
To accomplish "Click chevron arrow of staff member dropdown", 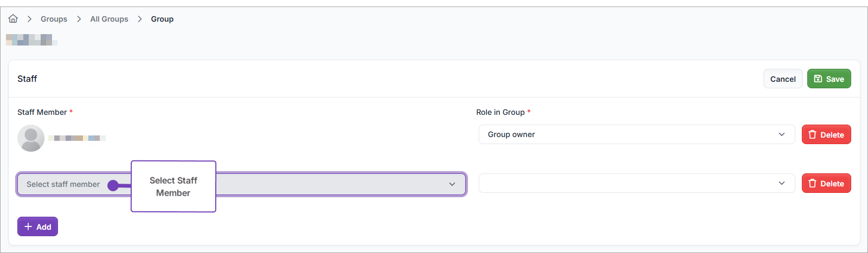I will 452,184.
